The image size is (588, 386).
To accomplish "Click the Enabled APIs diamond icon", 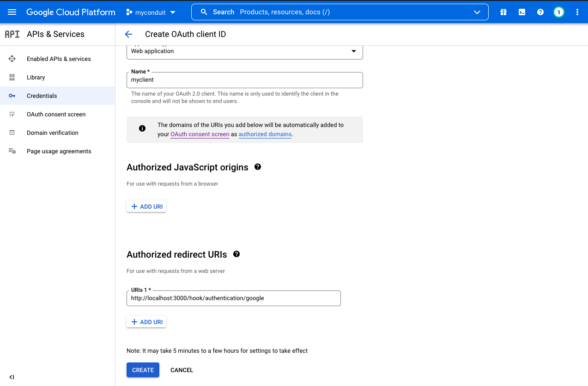I will tap(12, 59).
